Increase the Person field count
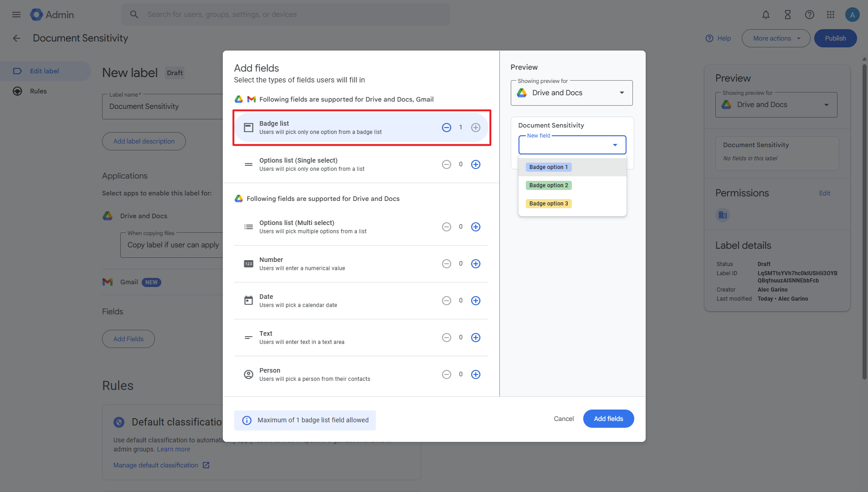This screenshot has width=868, height=492. 476,374
